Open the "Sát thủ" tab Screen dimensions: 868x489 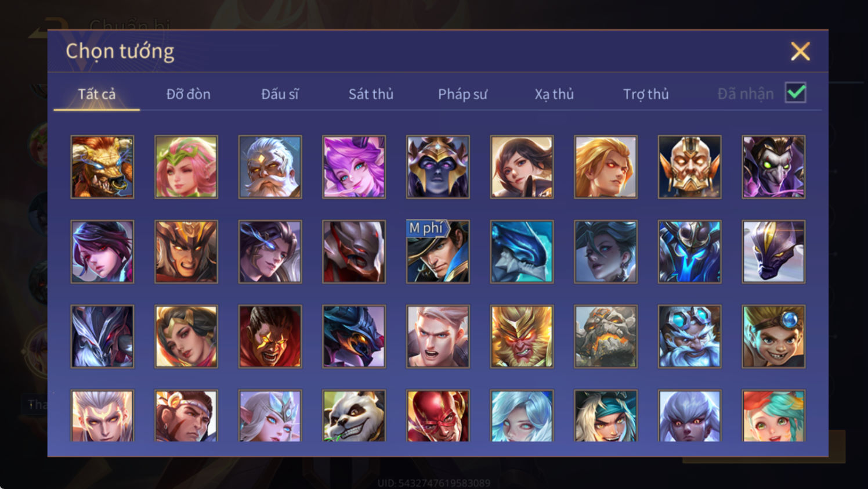pyautogui.click(x=371, y=94)
